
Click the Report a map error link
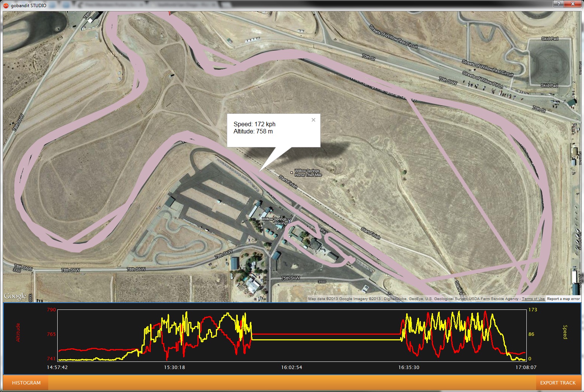coord(563,299)
